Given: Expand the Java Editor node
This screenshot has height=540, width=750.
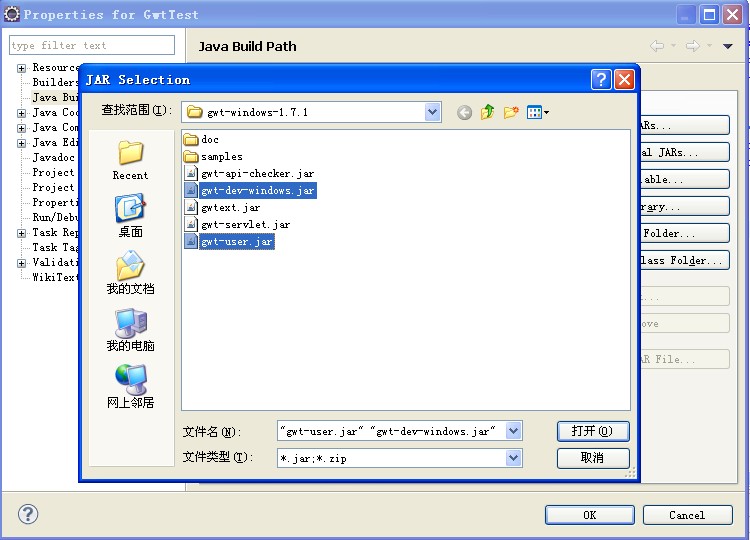Looking at the screenshot, I should click(21, 143).
